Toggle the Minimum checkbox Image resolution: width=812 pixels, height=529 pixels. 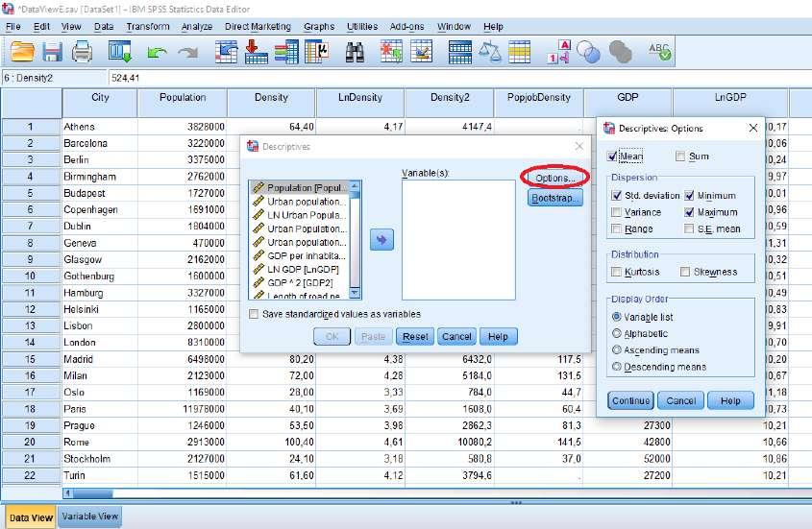point(689,196)
